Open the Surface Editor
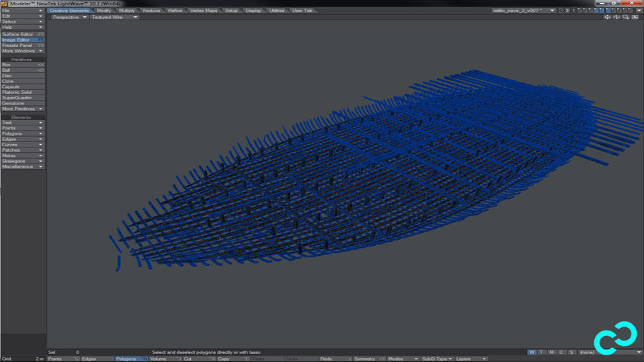 (x=23, y=34)
